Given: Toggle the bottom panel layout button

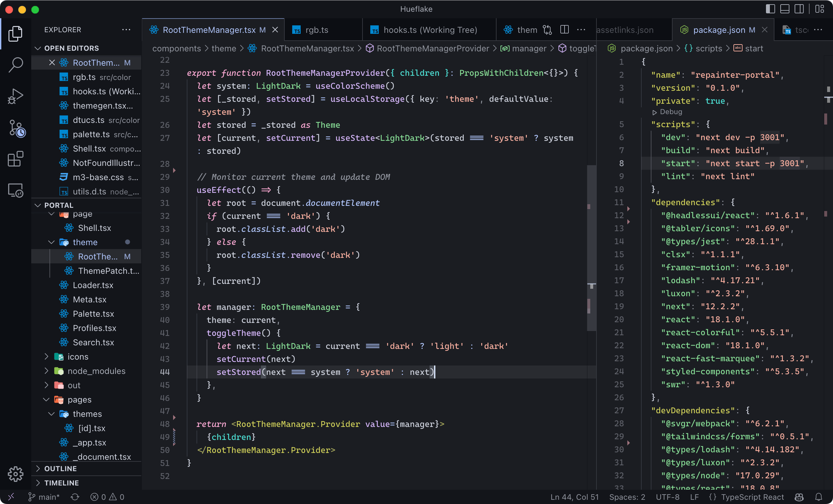Looking at the screenshot, I should 784,9.
